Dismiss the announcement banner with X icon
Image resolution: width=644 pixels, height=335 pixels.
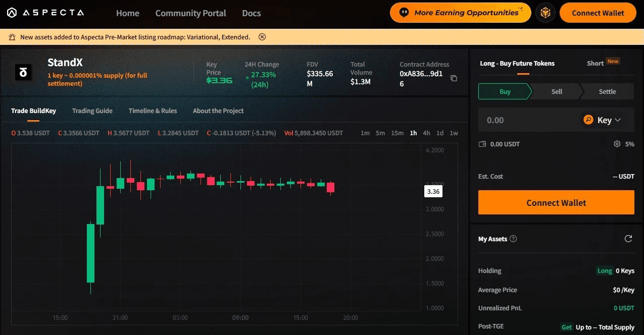tap(262, 37)
